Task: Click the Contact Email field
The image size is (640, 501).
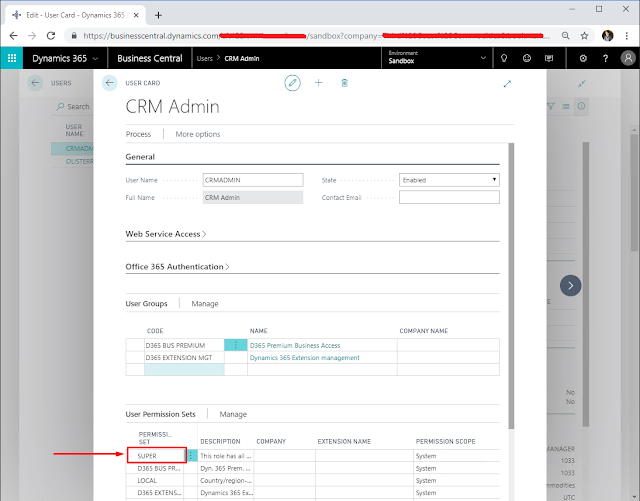Action: pos(449,197)
